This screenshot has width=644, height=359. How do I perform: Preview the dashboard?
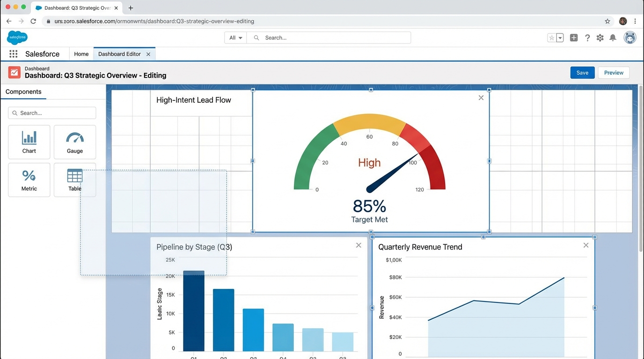613,72
